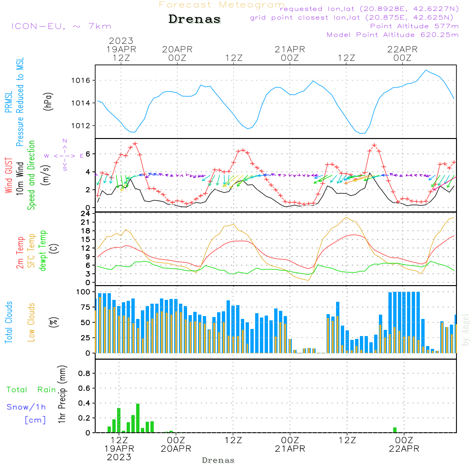This screenshot has width=476, height=476.
Task: Click the red "2m Temp" legend label
Action: (x=20, y=253)
